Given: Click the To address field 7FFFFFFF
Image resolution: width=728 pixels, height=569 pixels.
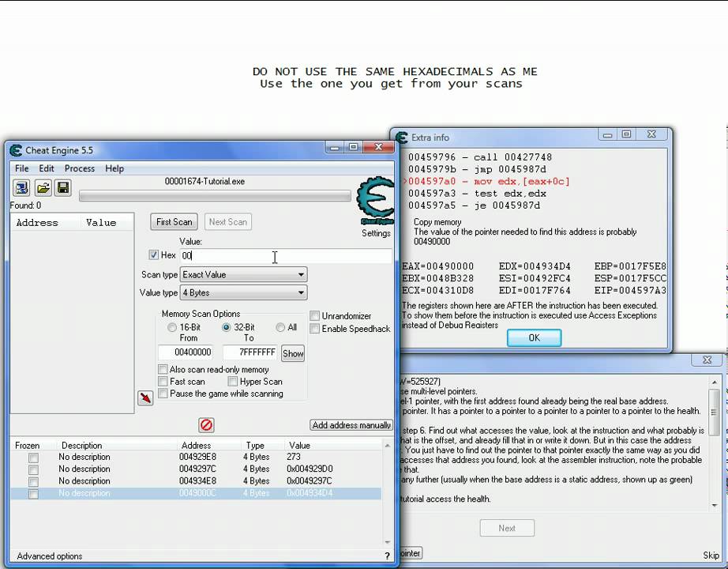Looking at the screenshot, I should pyautogui.click(x=250, y=352).
